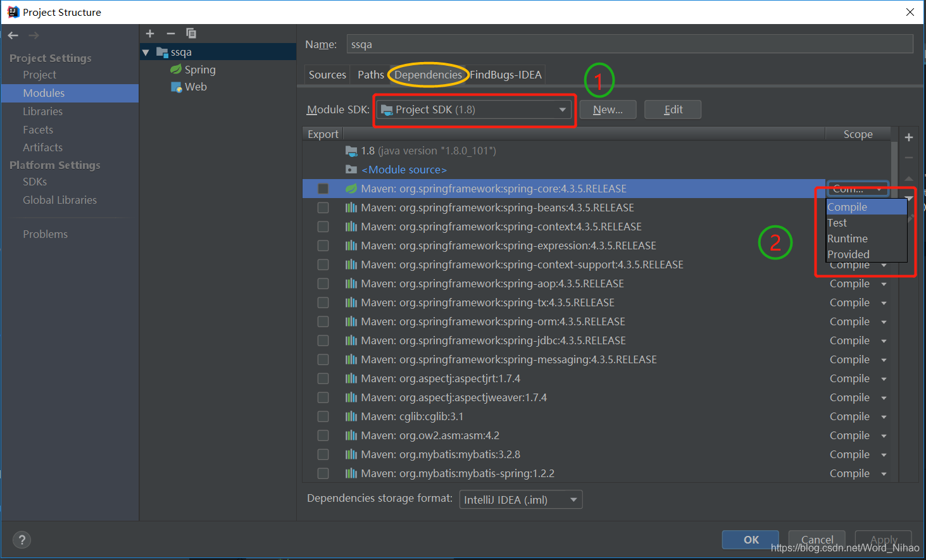
Task: Click the Cancel button
Action: click(817, 540)
